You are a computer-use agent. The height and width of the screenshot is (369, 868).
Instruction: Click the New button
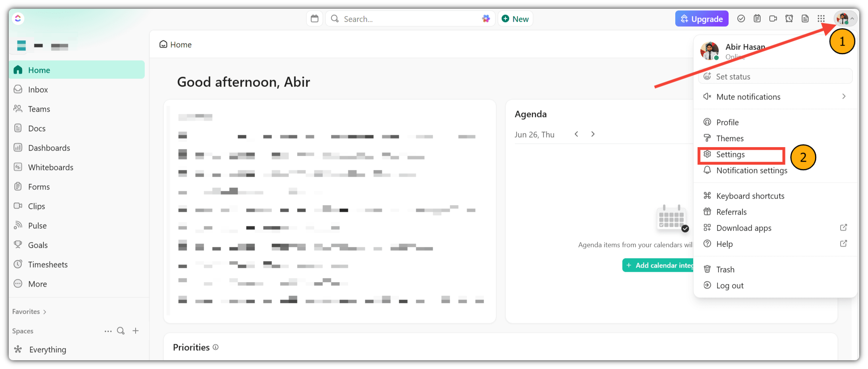(515, 19)
